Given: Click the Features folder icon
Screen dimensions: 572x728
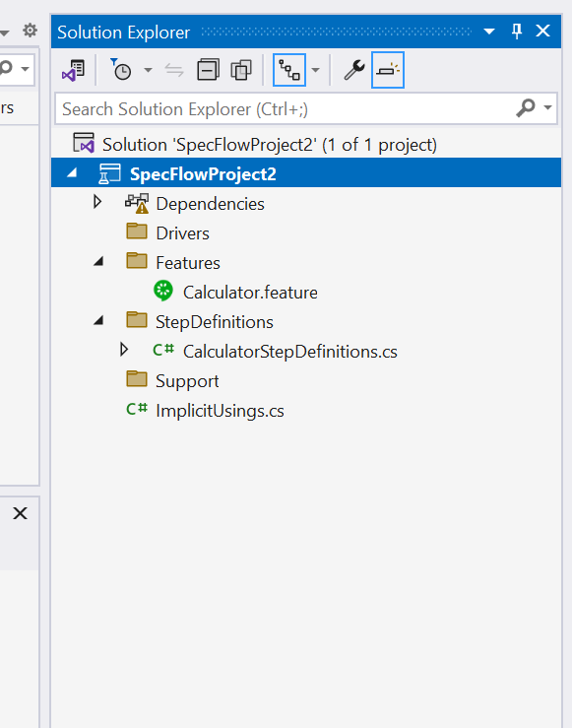Looking at the screenshot, I should point(137,261).
